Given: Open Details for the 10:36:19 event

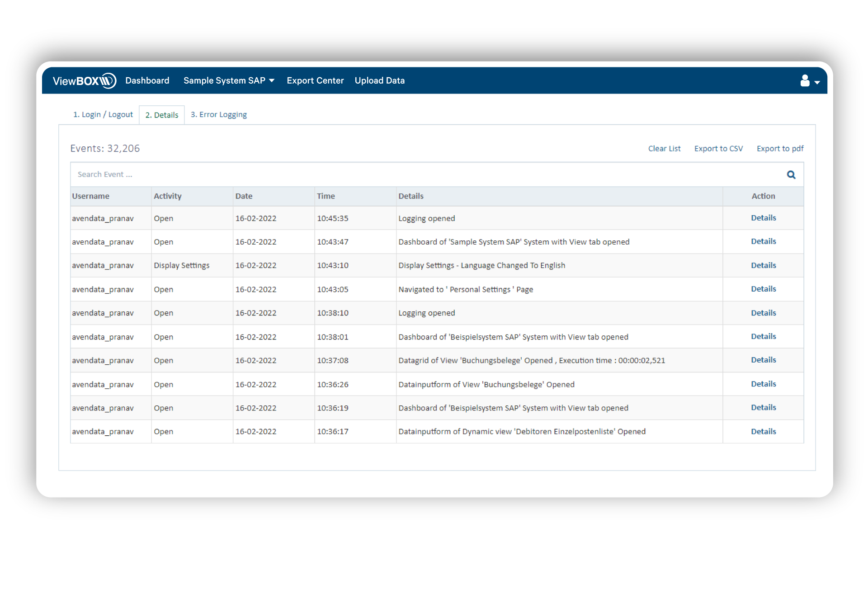Looking at the screenshot, I should [763, 407].
